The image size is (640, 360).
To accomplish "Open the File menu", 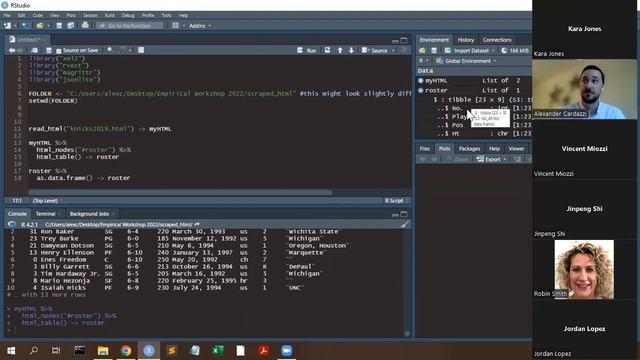I will (7, 16).
